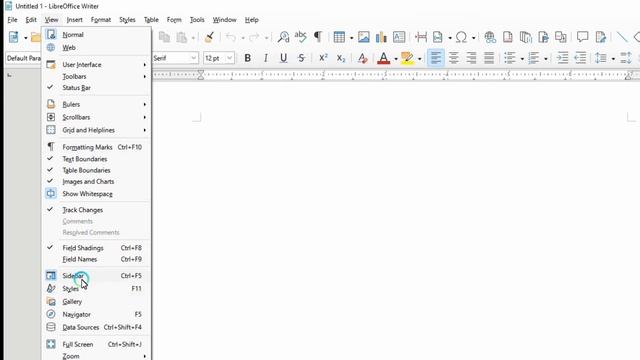
Task: Center text horizontally
Action: click(453, 58)
